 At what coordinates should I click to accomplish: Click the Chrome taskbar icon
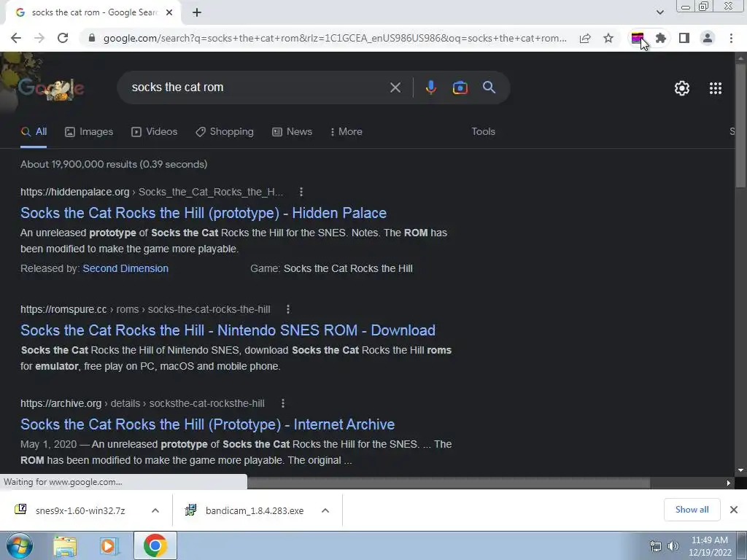point(155,545)
